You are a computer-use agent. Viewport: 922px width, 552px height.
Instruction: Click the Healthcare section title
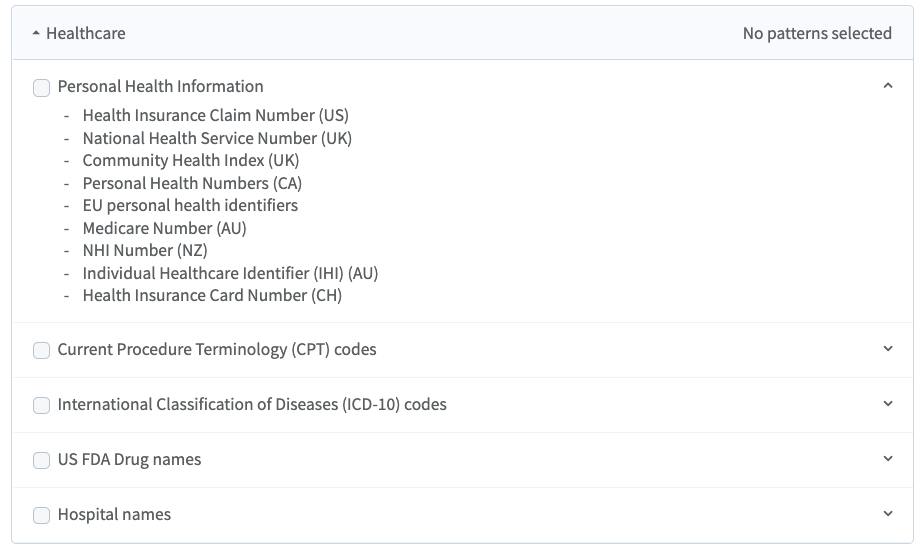pyautogui.click(x=85, y=33)
